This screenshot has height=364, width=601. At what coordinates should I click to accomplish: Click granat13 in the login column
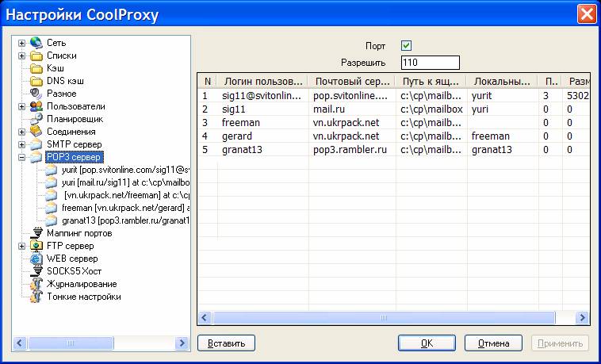coord(242,150)
